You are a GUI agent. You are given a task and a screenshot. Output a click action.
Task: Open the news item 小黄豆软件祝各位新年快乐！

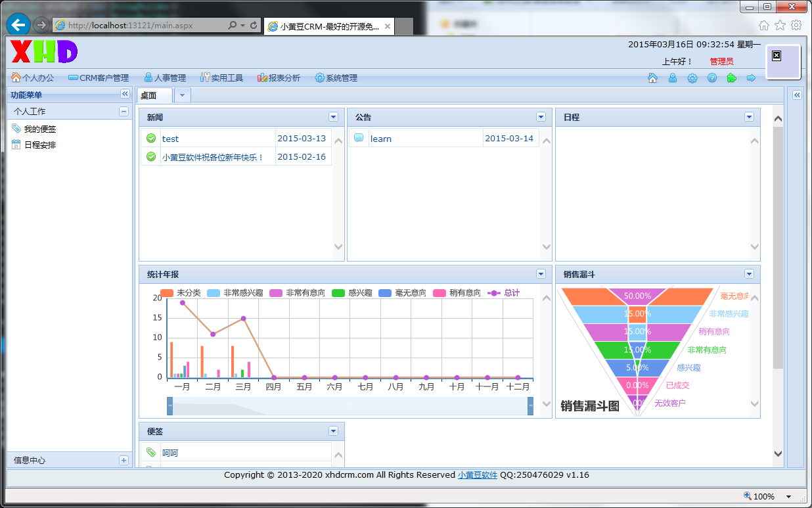pyautogui.click(x=213, y=157)
